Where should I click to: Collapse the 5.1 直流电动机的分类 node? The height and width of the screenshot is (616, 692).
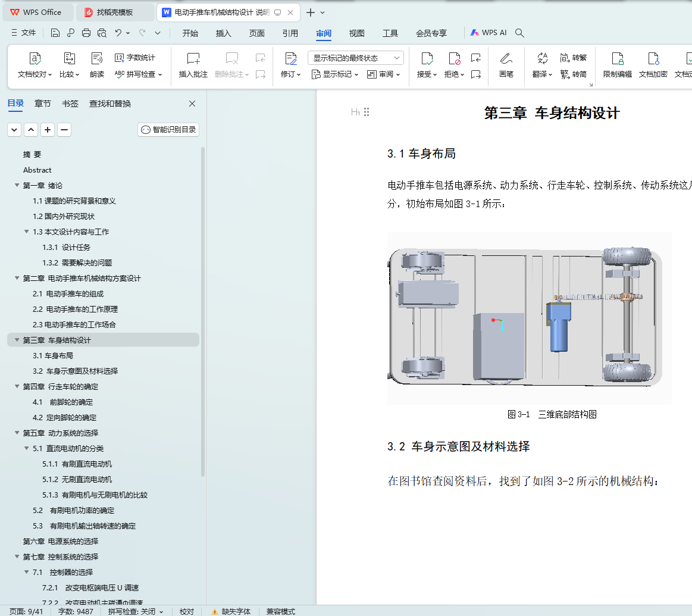27,448
